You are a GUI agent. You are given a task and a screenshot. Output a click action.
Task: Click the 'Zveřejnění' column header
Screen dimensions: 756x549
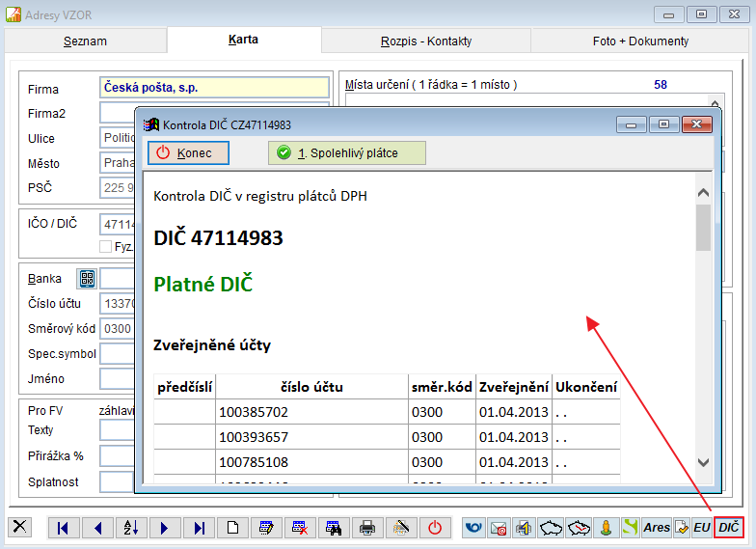coord(513,387)
